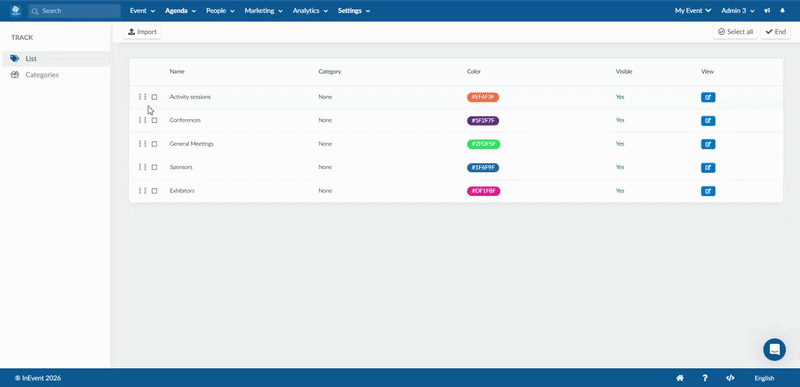800x387 pixels.
Task: Tick the Sponsors checkbox
Action: tap(154, 167)
